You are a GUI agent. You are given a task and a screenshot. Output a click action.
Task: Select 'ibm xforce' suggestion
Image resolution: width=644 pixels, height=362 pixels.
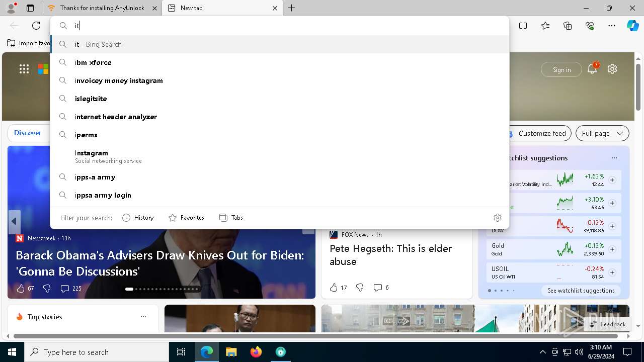point(280,62)
